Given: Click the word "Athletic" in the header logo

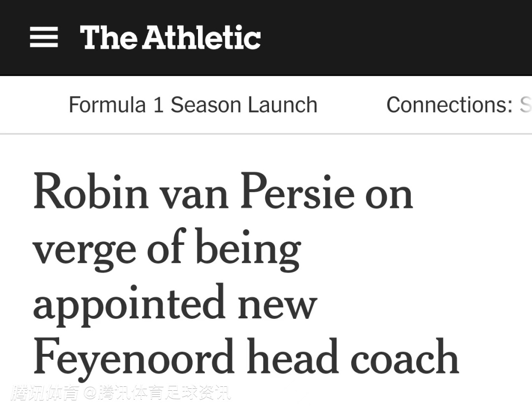Looking at the screenshot, I should tap(201, 37).
